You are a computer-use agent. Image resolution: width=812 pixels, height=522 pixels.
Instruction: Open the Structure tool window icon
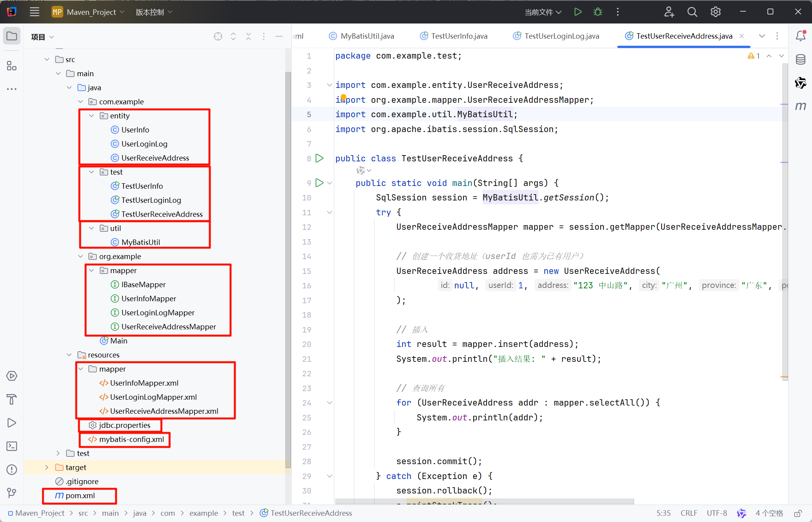pos(12,66)
